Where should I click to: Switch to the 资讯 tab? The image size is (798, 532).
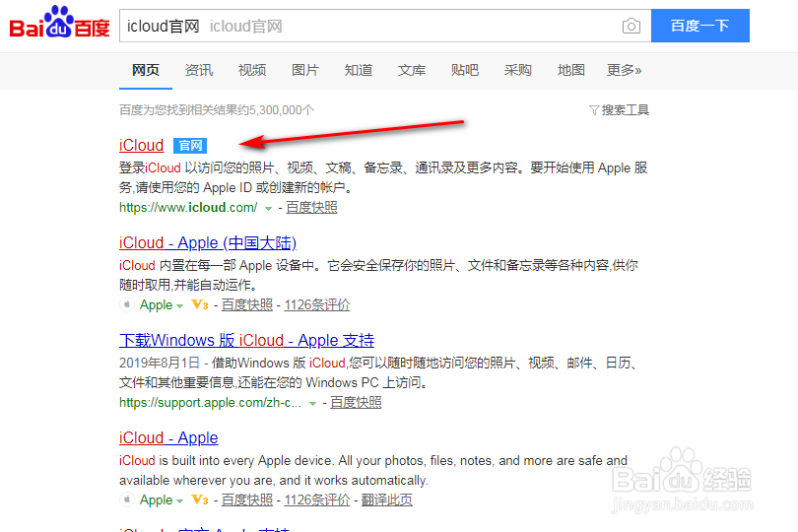(199, 70)
